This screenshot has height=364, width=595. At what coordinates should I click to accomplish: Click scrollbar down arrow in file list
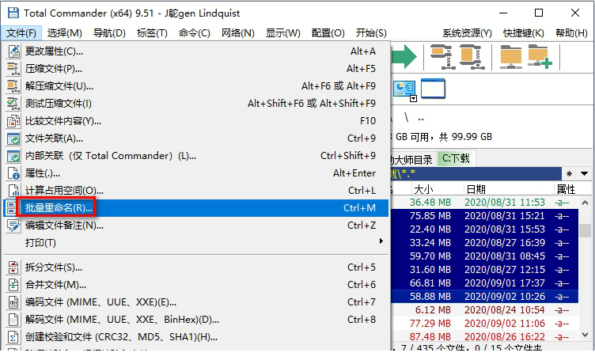pyautogui.click(x=586, y=335)
